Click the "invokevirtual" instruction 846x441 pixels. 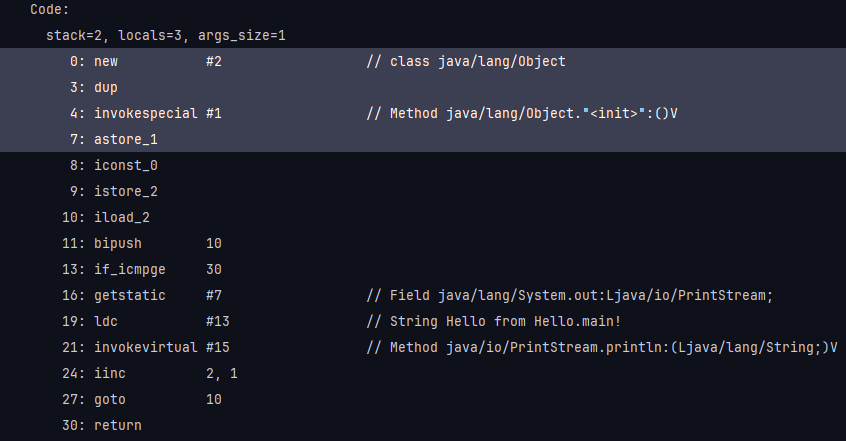(x=145, y=348)
